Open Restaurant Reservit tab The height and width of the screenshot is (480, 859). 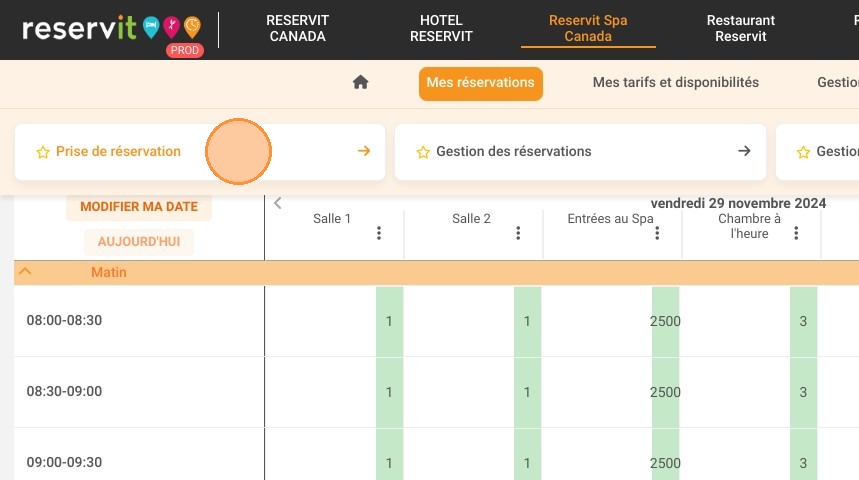(741, 28)
